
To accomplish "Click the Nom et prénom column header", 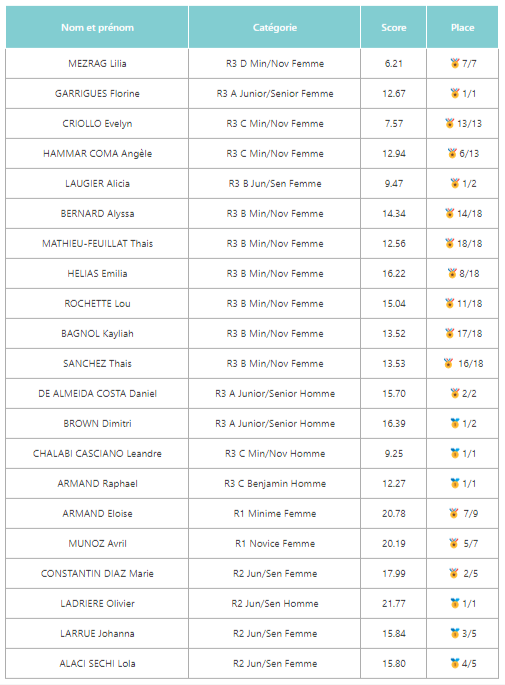I will [x=97, y=27].
